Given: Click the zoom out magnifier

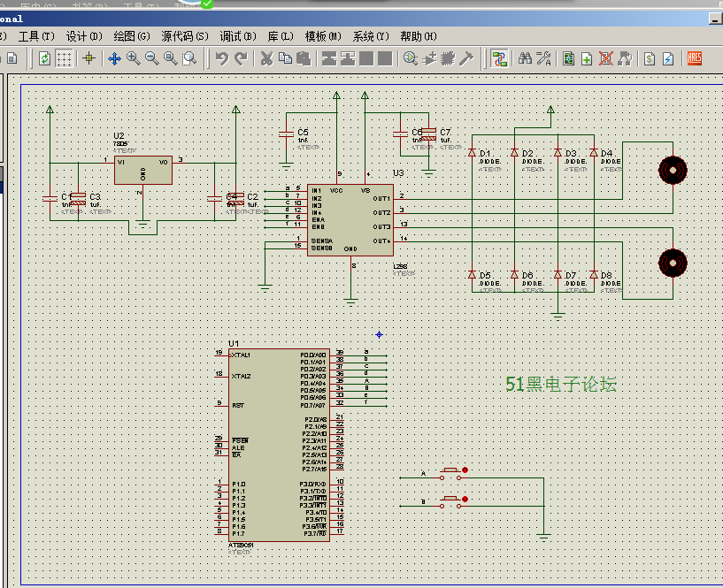Looking at the screenshot, I should (x=151, y=58).
